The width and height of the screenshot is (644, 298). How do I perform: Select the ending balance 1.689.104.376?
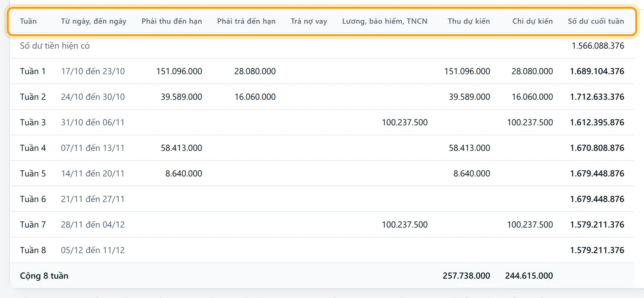click(x=597, y=71)
